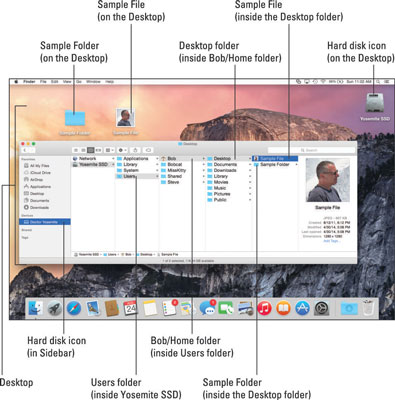Select Users folder in second column

coord(137,176)
